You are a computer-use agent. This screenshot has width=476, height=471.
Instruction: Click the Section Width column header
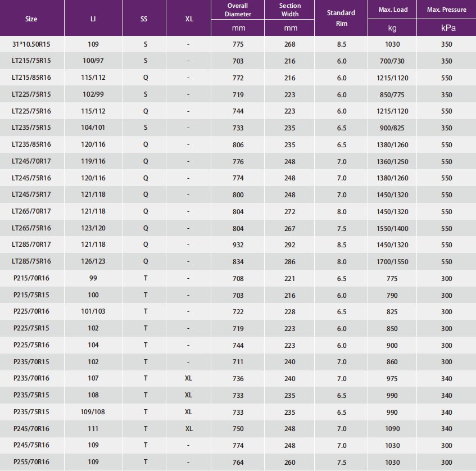tap(291, 10)
